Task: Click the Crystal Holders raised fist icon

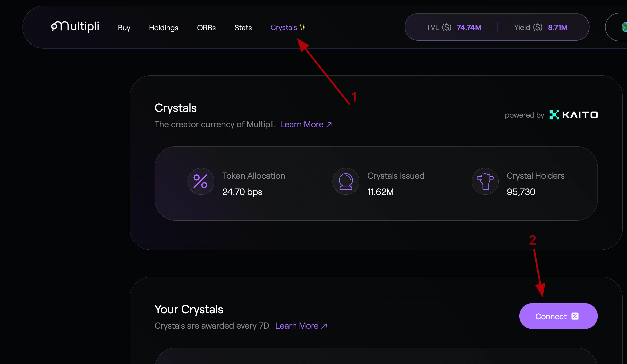Action: click(485, 181)
